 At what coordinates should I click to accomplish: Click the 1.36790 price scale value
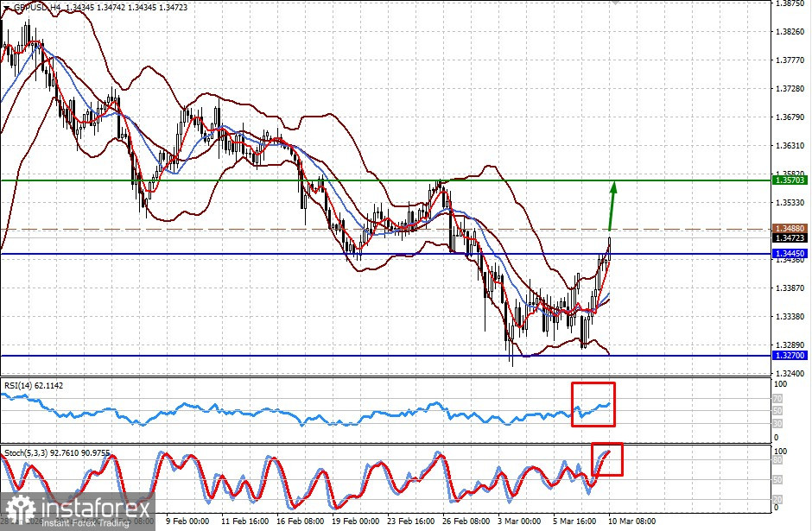click(x=790, y=117)
